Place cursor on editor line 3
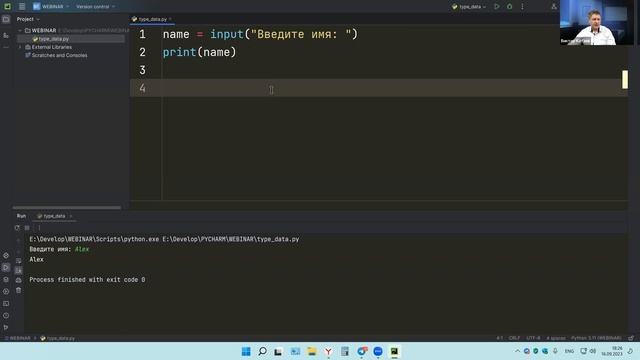The width and height of the screenshot is (640, 360). 379,70
